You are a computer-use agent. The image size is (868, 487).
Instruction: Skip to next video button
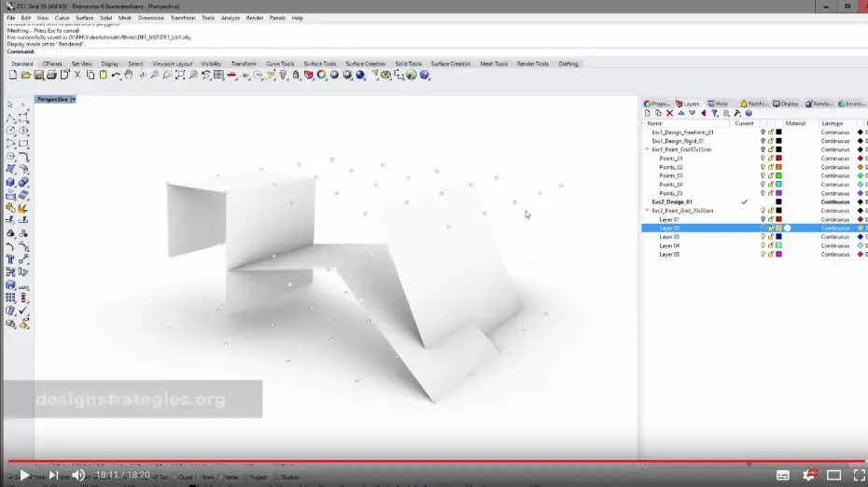point(53,476)
